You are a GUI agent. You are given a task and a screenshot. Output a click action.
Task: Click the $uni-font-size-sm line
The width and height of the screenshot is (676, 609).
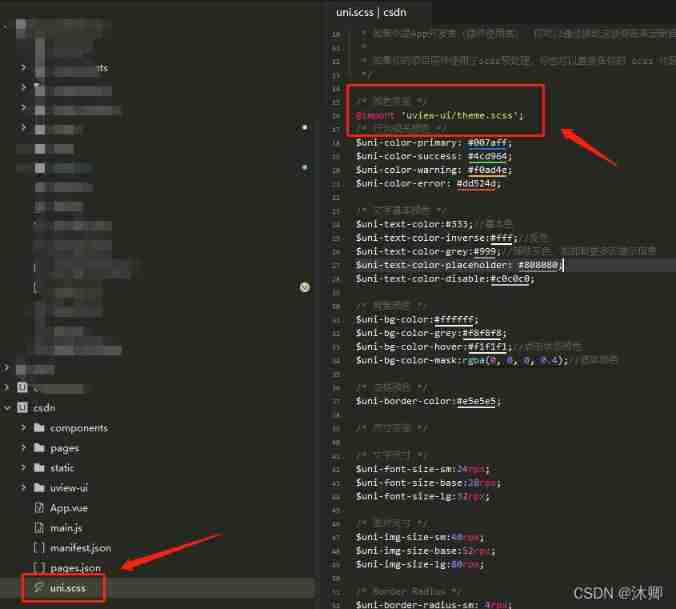click(422, 469)
